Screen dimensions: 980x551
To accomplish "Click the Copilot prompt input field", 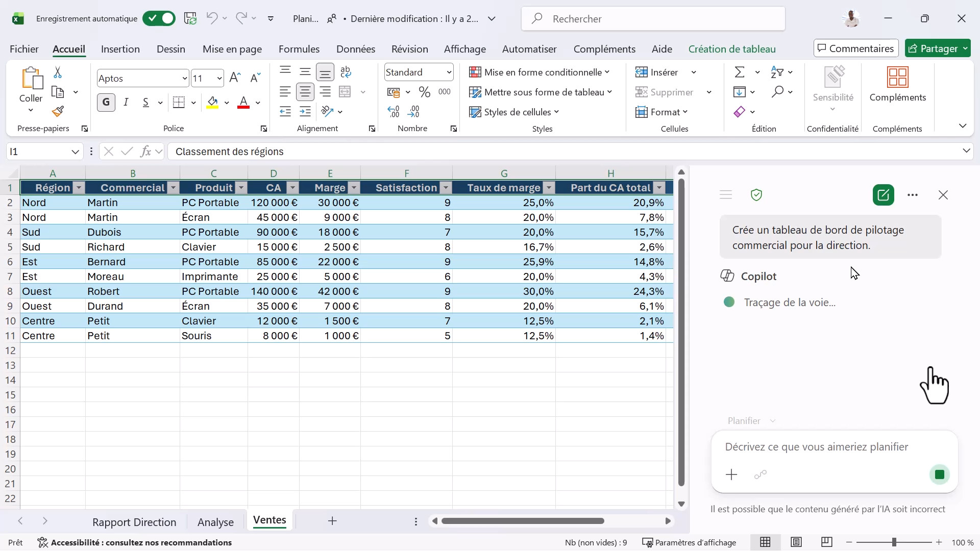I will click(x=835, y=447).
